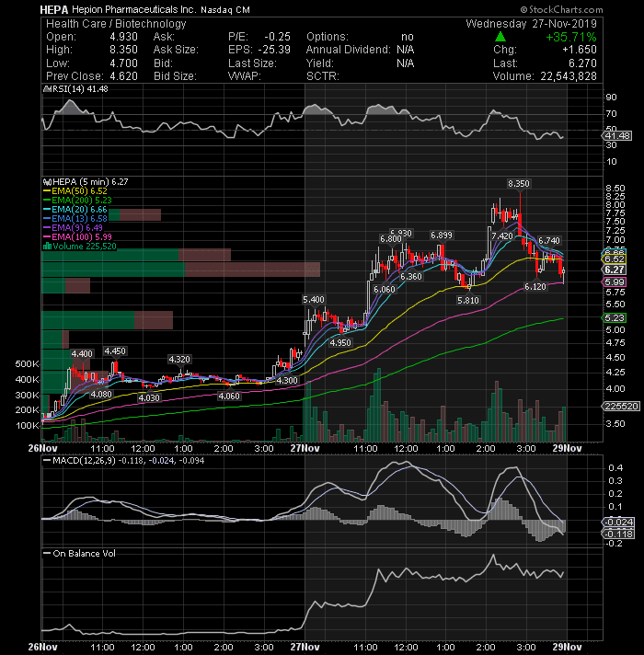Click the Nasdaq CM exchange label
Image resolution: width=644 pixels, height=655 pixels.
pos(225,10)
